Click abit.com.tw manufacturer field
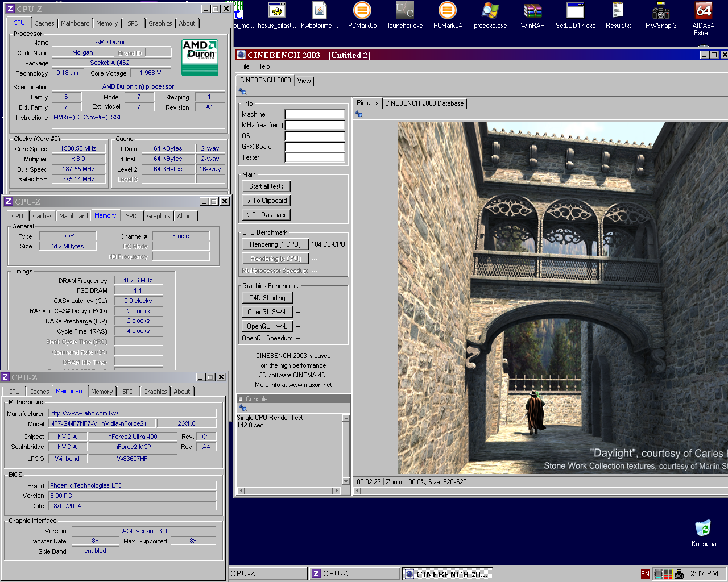 point(132,413)
